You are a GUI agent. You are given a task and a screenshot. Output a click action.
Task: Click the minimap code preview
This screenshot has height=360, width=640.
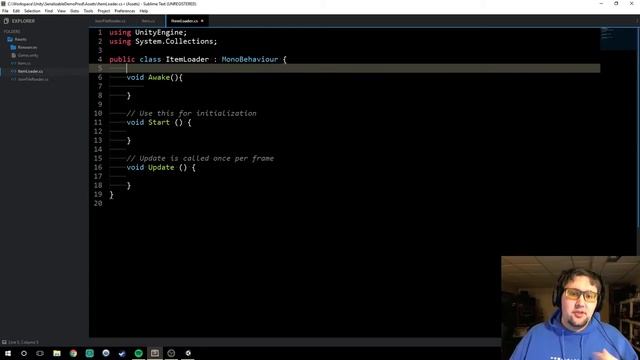click(618, 38)
